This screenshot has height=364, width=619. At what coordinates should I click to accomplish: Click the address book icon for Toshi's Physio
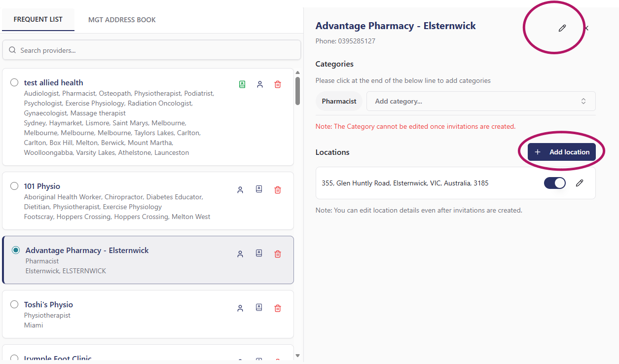pos(259,308)
